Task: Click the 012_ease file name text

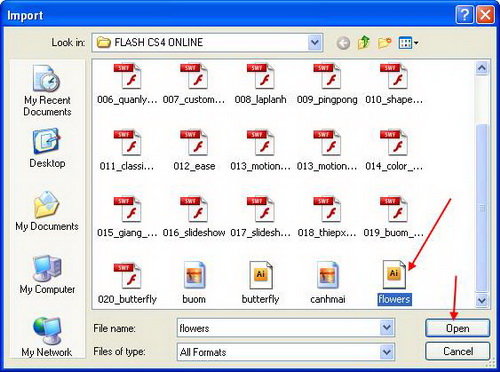Action: tap(194, 166)
